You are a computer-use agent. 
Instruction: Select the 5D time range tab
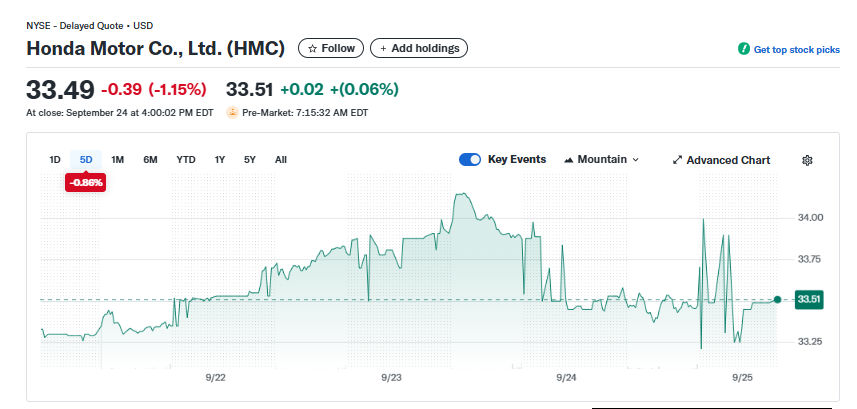[x=86, y=160]
